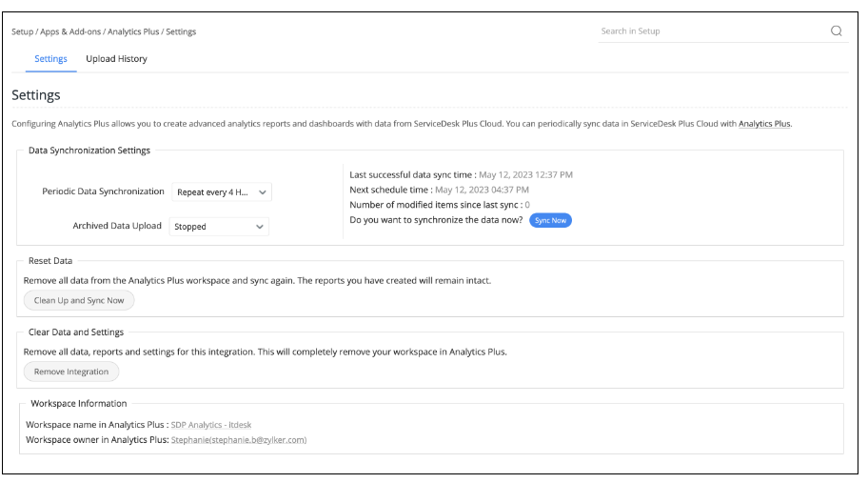This screenshot has width=868, height=483.
Task: Click the Settings page heading
Action: [36, 95]
